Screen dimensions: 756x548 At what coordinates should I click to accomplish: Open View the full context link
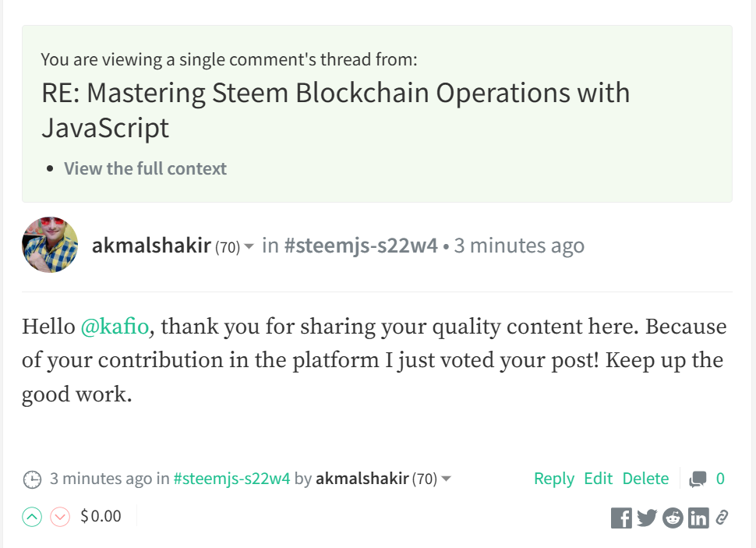145,168
